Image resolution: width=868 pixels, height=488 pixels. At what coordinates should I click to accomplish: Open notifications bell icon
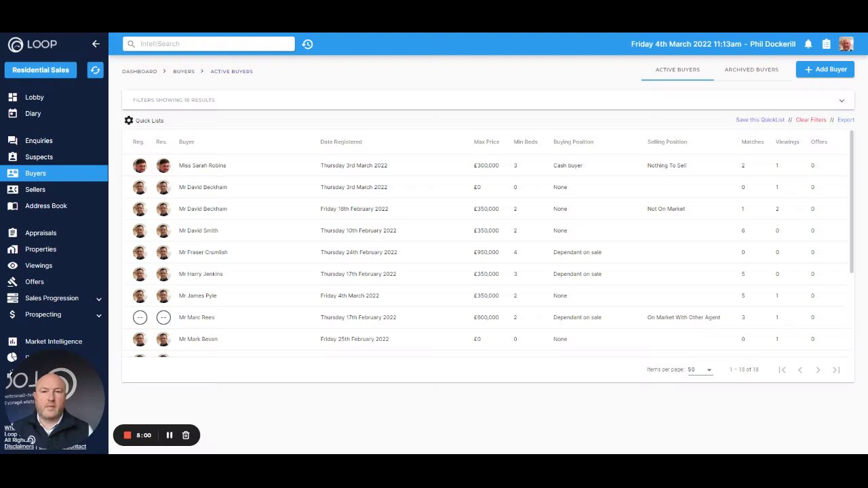pyautogui.click(x=808, y=44)
